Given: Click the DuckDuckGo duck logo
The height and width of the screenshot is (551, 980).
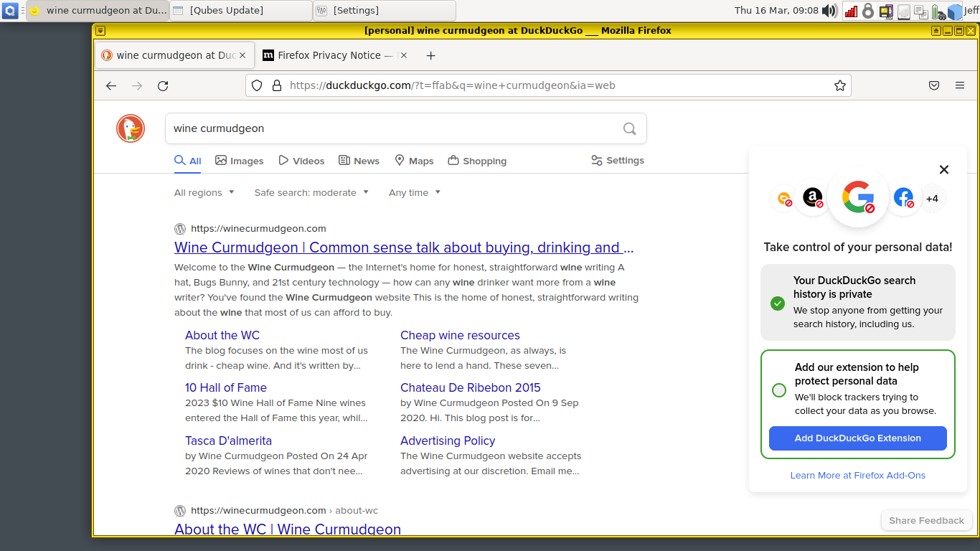Looking at the screenshot, I should 131,128.
